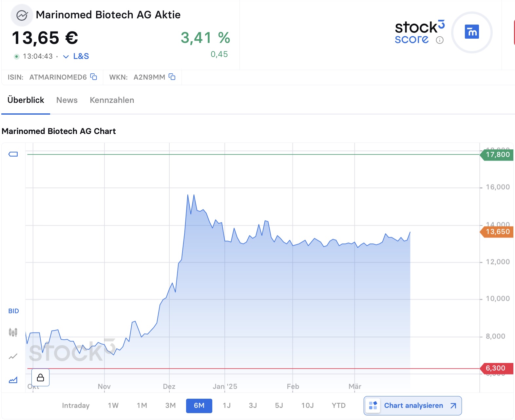This screenshot has width=515, height=420.
Task: Open the News tab
Action: pyautogui.click(x=67, y=100)
